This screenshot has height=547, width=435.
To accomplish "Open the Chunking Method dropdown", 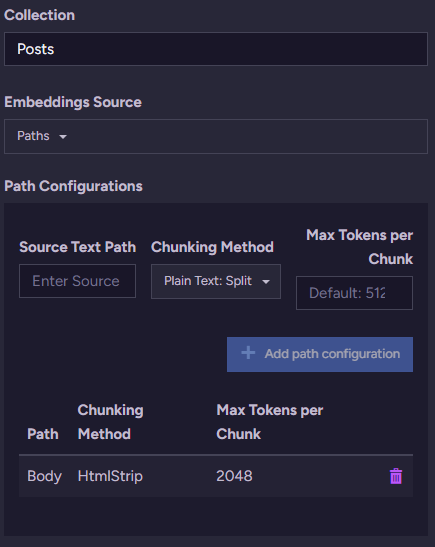I will [x=216, y=281].
